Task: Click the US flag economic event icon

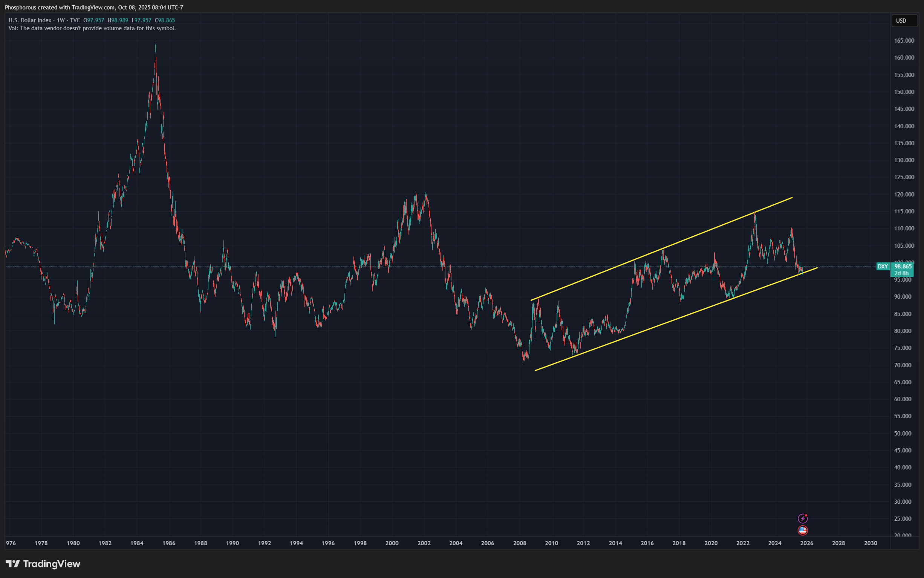Action: [x=803, y=530]
